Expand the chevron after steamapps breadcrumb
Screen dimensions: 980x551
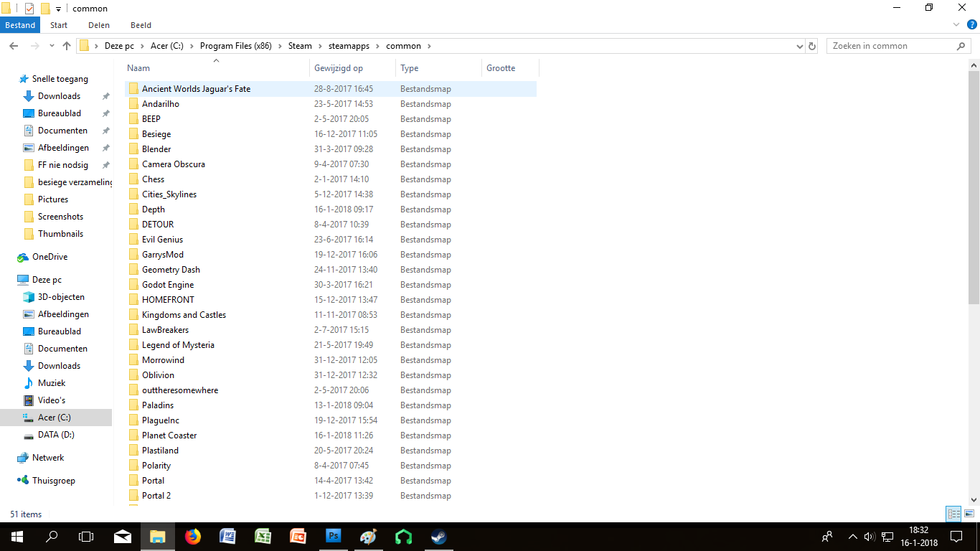(x=377, y=46)
